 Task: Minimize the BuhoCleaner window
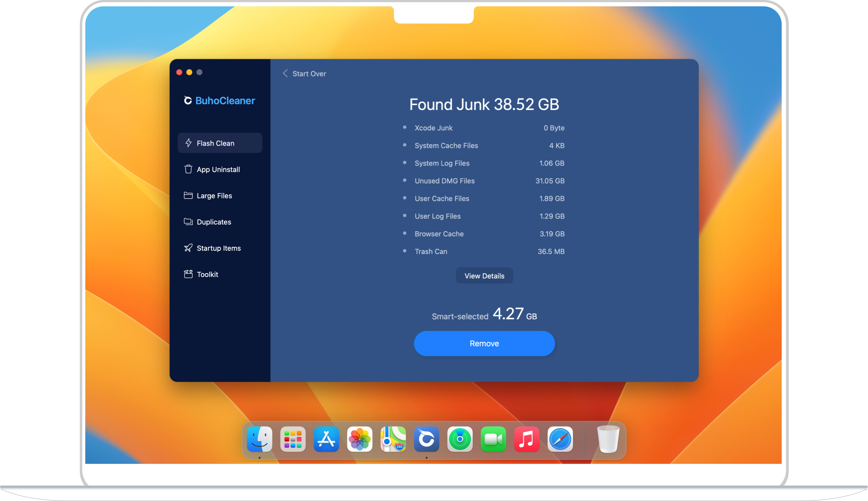[x=189, y=72]
